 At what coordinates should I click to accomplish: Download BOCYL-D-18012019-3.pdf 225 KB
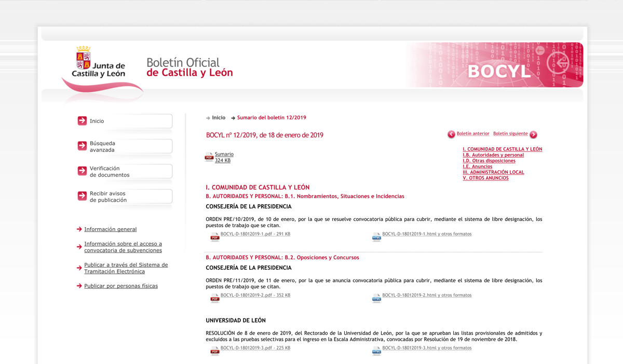pos(255,348)
